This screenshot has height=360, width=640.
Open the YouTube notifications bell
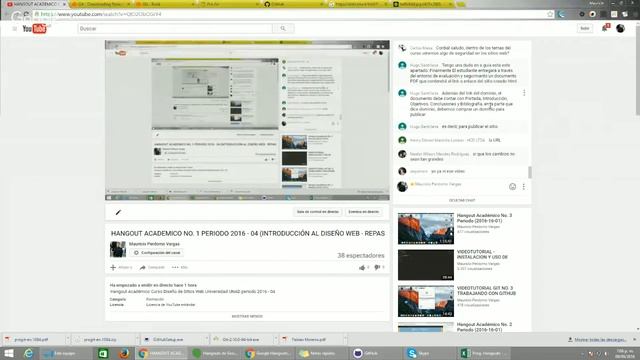pyautogui.click(x=605, y=28)
